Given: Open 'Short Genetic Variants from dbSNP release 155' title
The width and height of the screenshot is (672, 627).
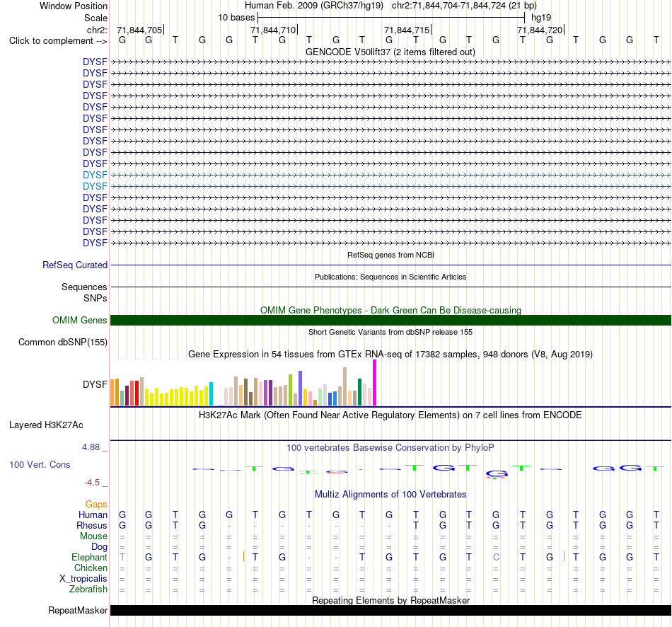Looking at the screenshot, I should [x=390, y=332].
